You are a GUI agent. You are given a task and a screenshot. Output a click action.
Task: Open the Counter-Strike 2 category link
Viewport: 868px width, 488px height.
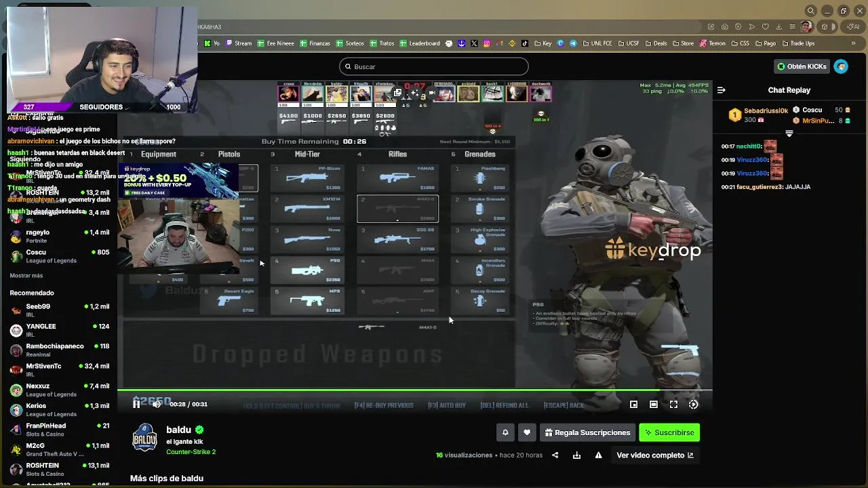point(191,452)
